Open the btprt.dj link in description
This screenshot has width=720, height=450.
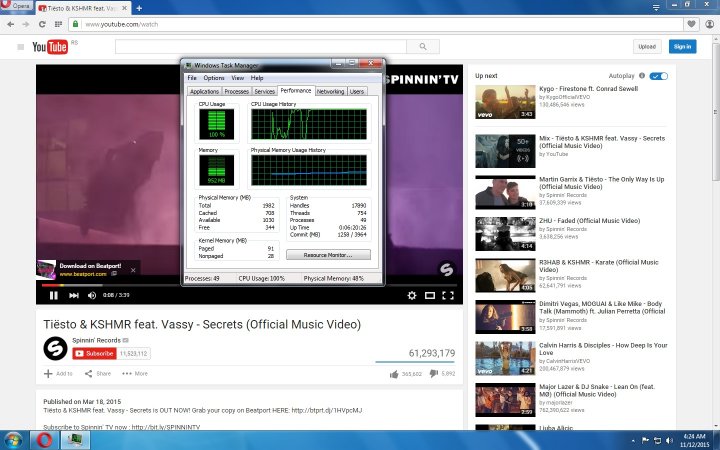pyautogui.click(x=326, y=410)
